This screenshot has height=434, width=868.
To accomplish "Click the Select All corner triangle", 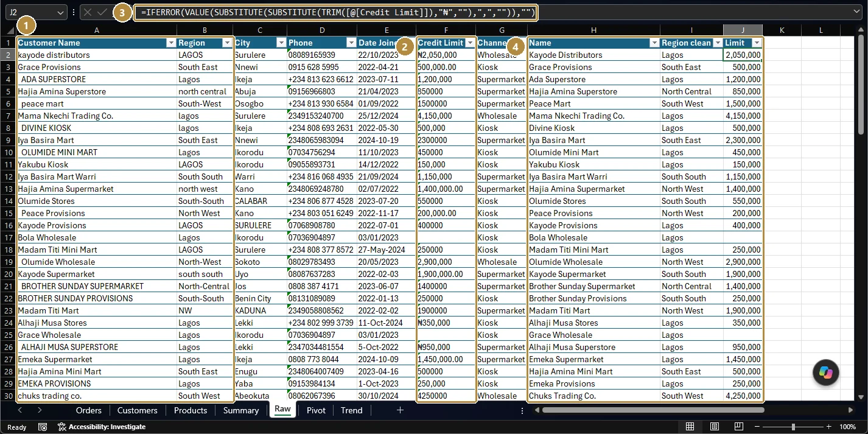I will tap(10, 30).
